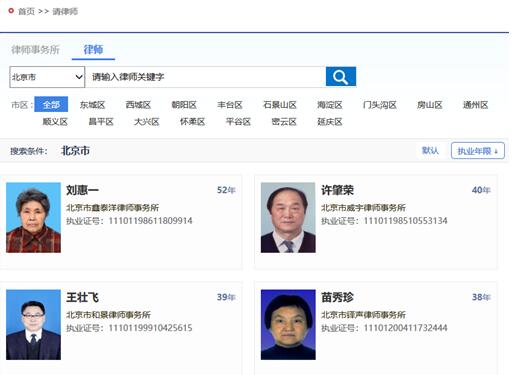520x375 pixels.
Task: Filter by 西城区 district
Action: [138, 105]
